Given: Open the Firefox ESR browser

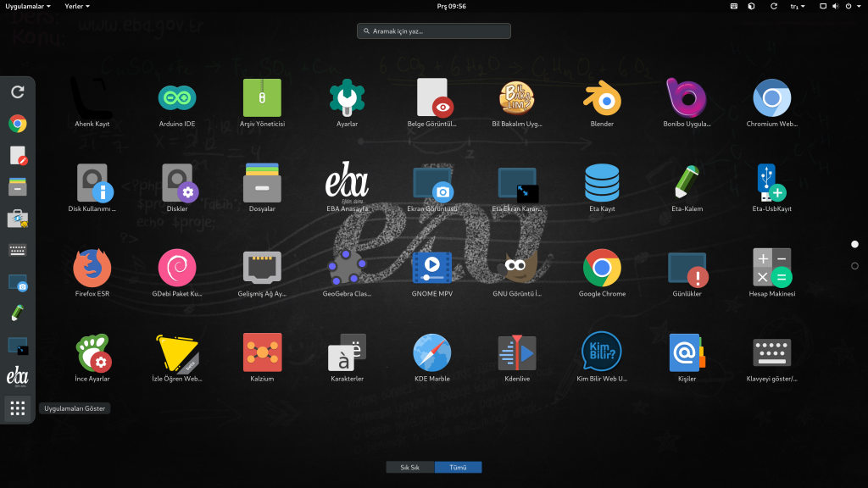Looking at the screenshot, I should (x=92, y=273).
